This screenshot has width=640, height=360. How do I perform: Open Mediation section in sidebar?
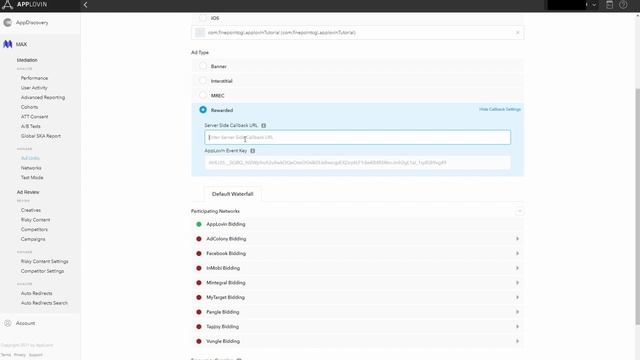[x=27, y=60]
